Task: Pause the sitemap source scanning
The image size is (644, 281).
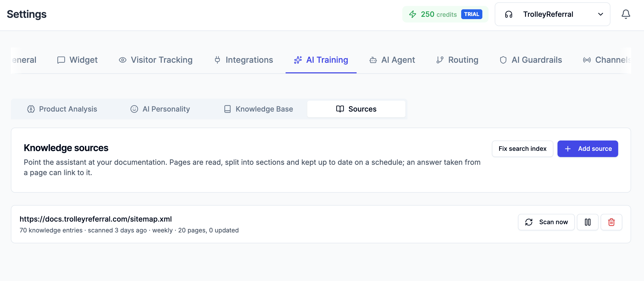Action: pyautogui.click(x=587, y=222)
